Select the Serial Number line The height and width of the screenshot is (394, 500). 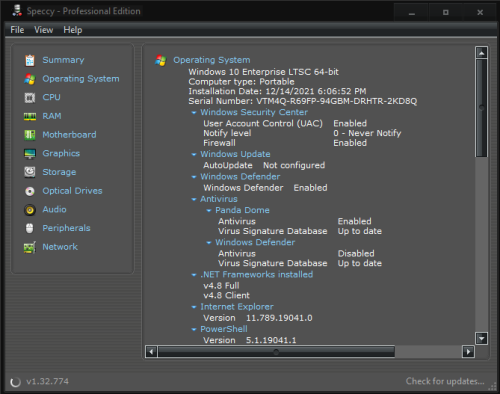303,101
